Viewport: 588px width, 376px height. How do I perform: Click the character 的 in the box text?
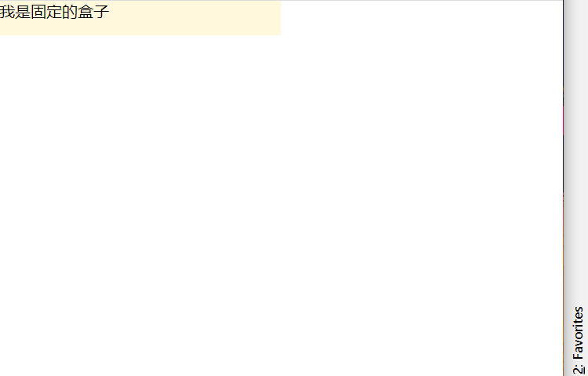point(70,12)
